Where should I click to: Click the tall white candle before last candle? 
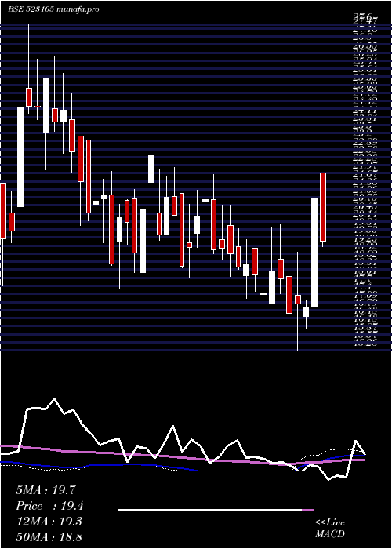coord(314,253)
